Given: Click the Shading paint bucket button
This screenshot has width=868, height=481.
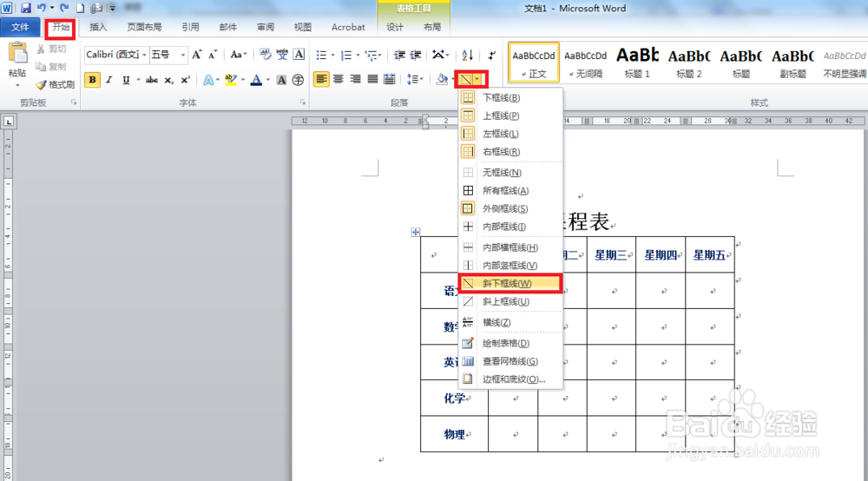Looking at the screenshot, I should [441, 79].
